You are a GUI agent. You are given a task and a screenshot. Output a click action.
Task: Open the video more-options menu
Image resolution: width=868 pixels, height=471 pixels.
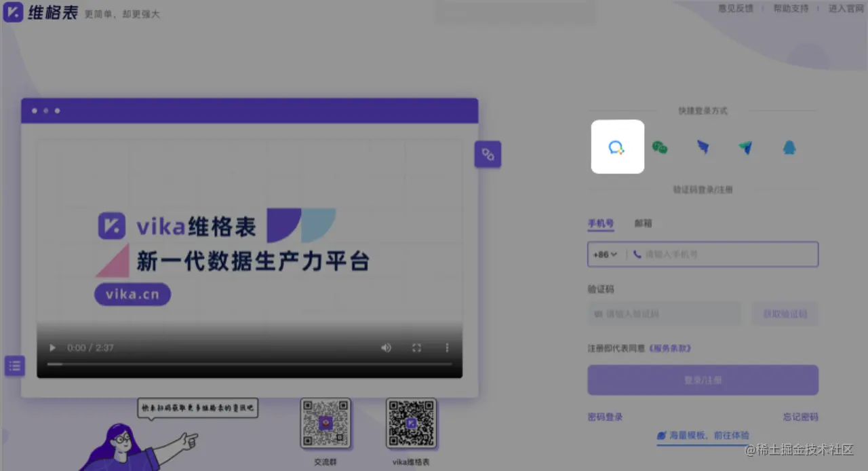pyautogui.click(x=447, y=347)
